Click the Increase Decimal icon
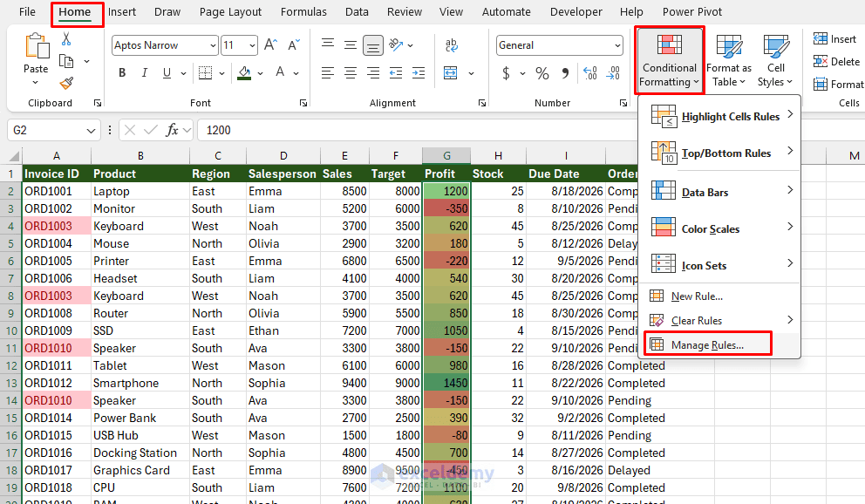Image resolution: width=865 pixels, height=504 pixels. pos(590,72)
